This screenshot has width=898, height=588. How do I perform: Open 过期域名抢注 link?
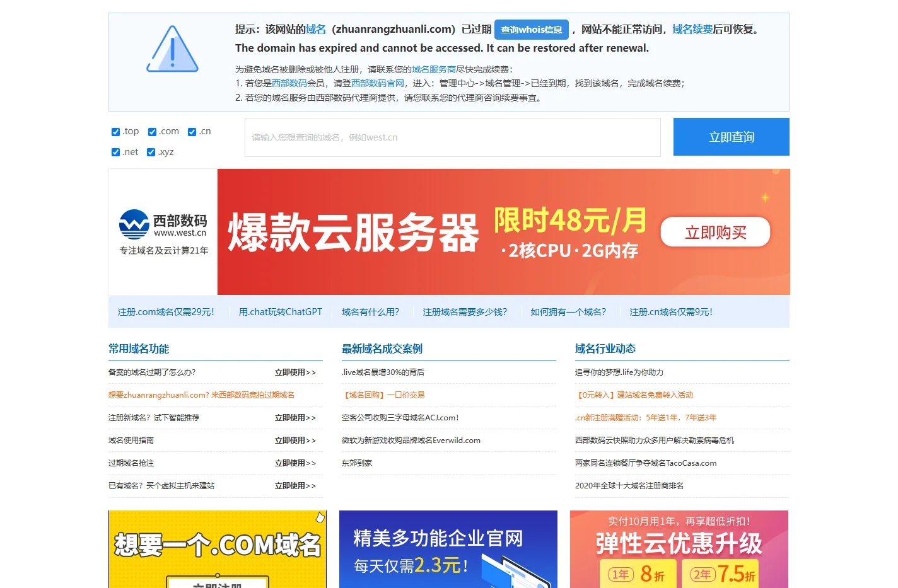pyautogui.click(x=131, y=463)
